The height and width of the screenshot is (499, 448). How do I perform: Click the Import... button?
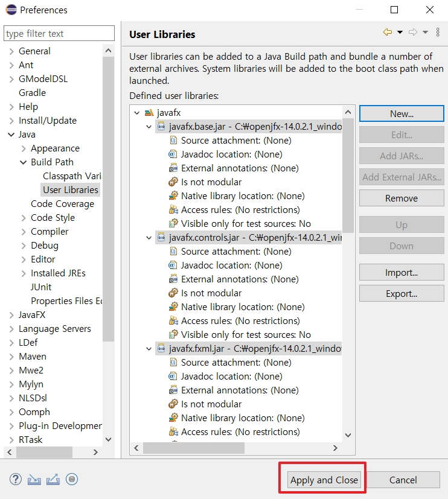coord(402,272)
